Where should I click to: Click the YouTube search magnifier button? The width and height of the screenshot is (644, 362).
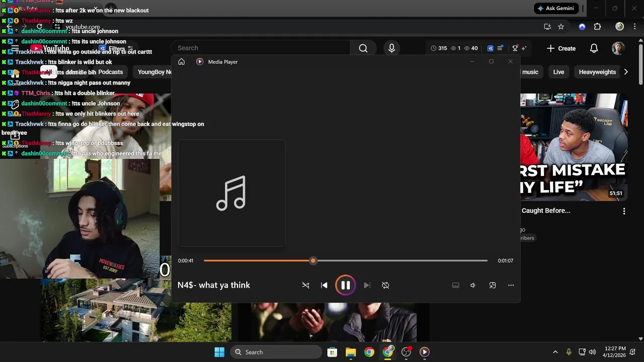[363, 48]
